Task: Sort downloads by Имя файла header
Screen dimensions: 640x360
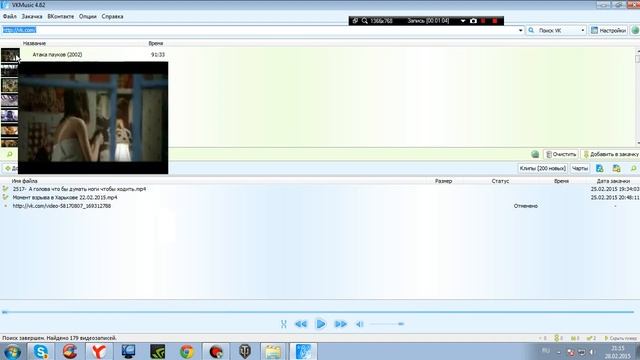Action: click(25, 181)
